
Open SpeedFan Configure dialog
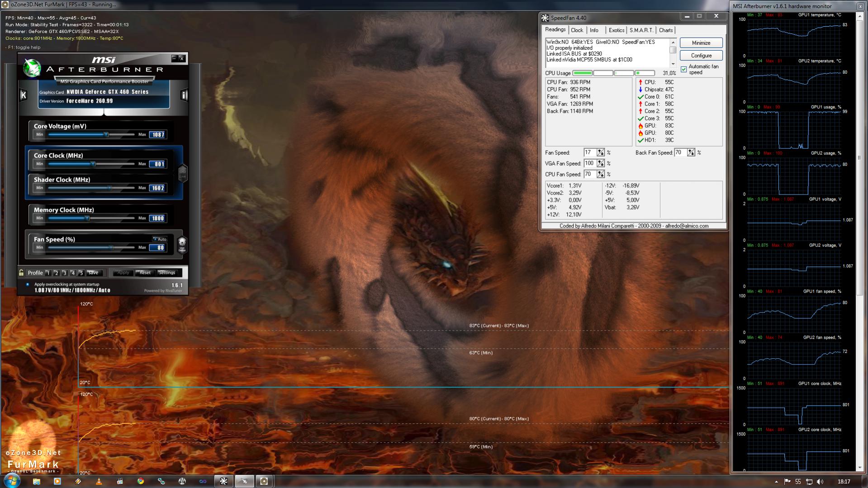(x=701, y=56)
